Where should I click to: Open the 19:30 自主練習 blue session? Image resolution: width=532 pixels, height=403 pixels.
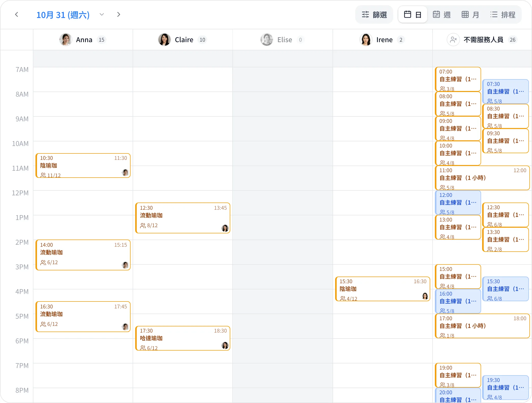pyautogui.click(x=506, y=388)
